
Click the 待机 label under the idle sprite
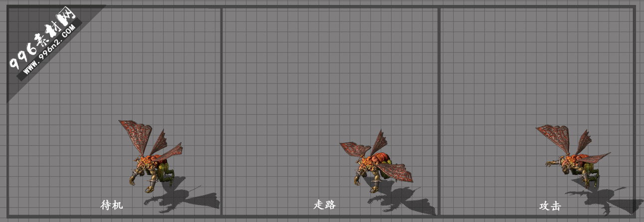[112, 205]
